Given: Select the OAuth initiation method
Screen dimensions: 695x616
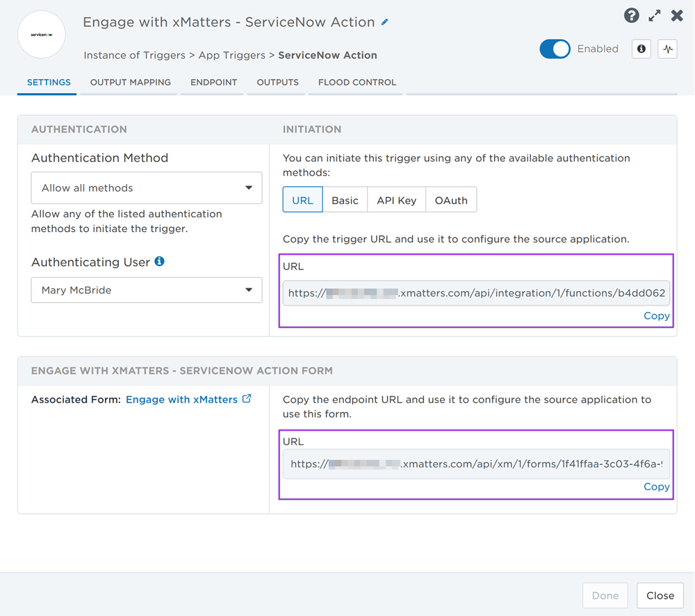Looking at the screenshot, I should click(451, 200).
